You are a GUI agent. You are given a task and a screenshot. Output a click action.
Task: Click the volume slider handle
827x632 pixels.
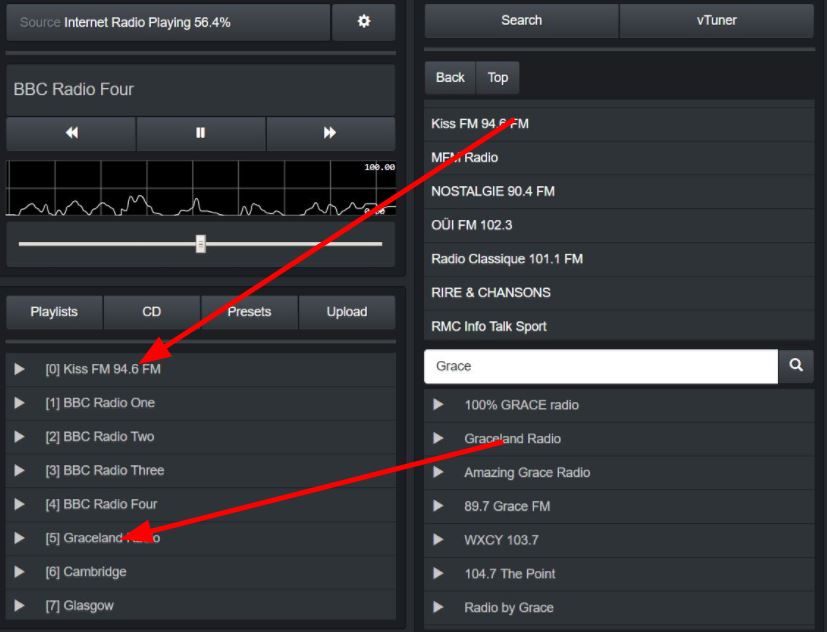[200, 244]
